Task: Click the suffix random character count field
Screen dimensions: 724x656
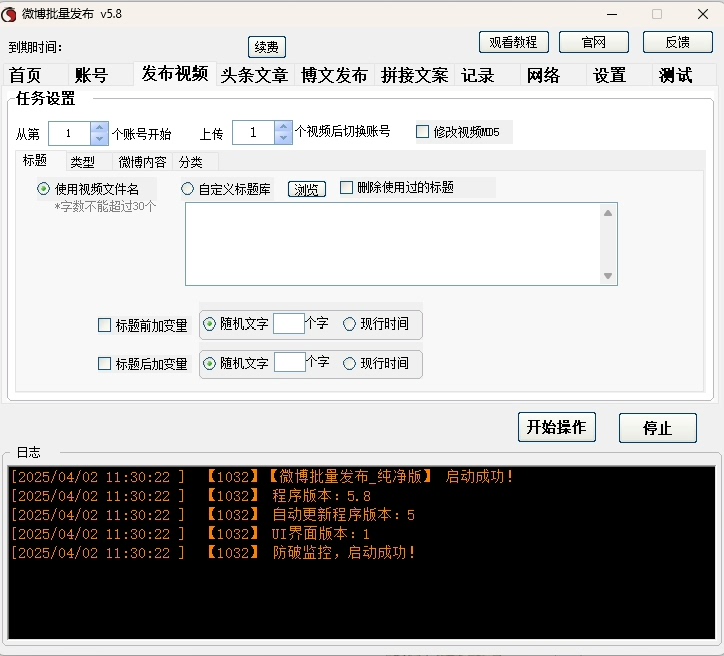Action: [290, 362]
